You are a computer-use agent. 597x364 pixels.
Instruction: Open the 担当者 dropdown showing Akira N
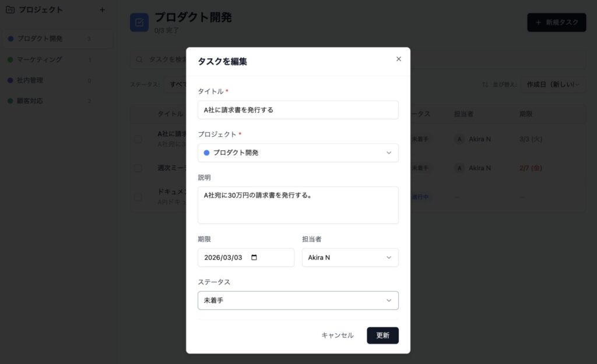350,257
